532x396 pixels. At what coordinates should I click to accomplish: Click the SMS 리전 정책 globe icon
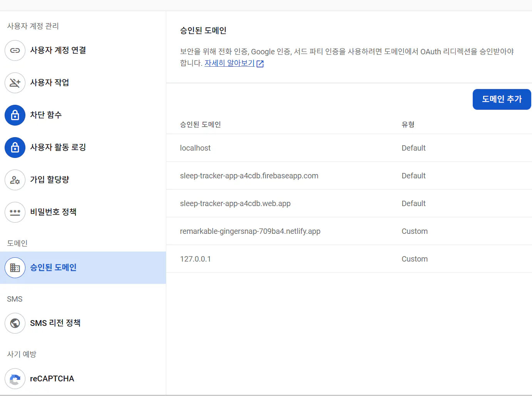pos(15,323)
